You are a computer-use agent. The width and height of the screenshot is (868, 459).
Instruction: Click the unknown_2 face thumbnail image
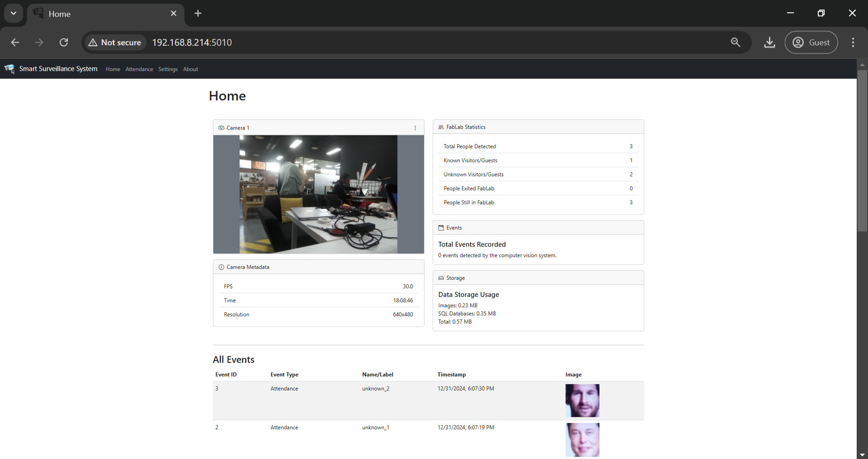[582, 400]
